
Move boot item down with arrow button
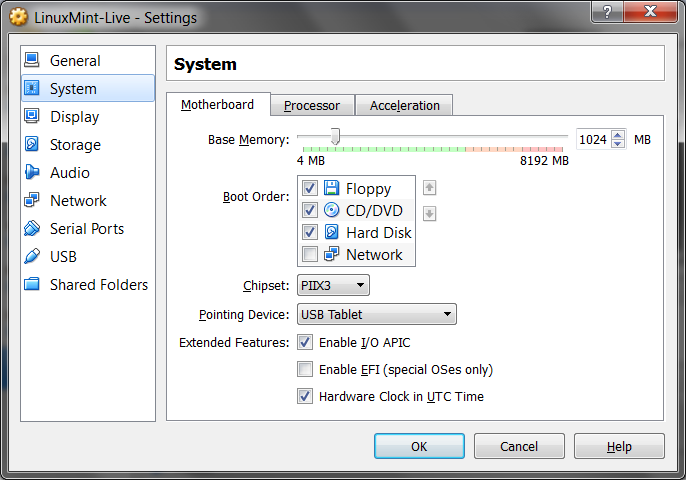[x=430, y=214]
